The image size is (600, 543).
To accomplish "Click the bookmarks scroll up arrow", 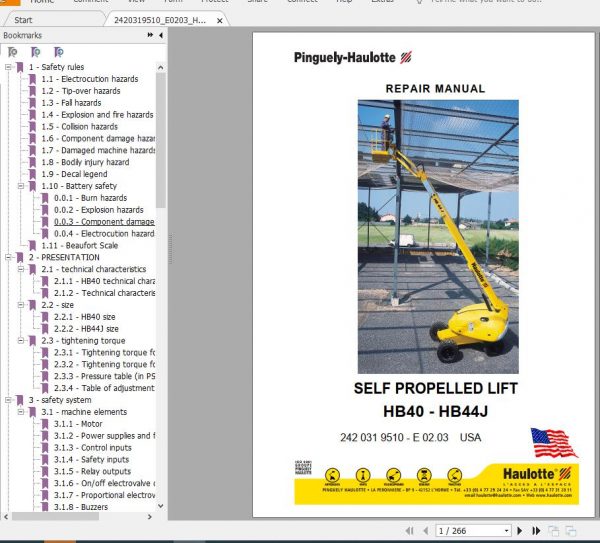I will [x=161, y=68].
